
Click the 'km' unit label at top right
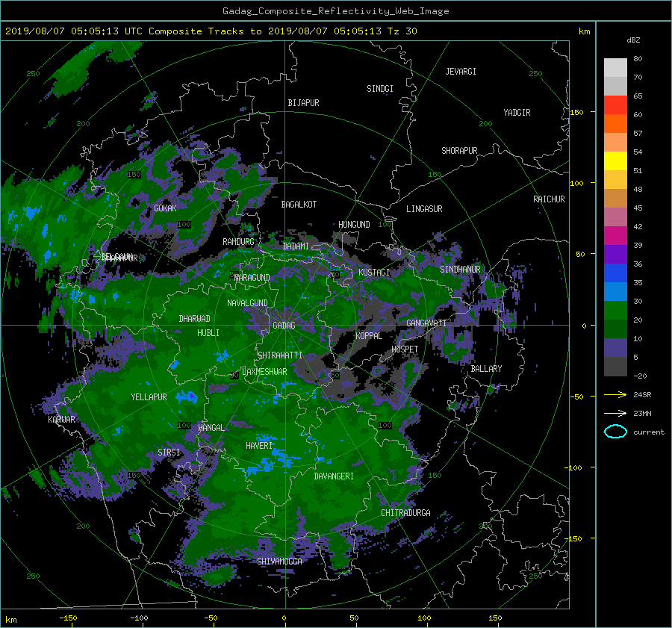click(x=584, y=31)
